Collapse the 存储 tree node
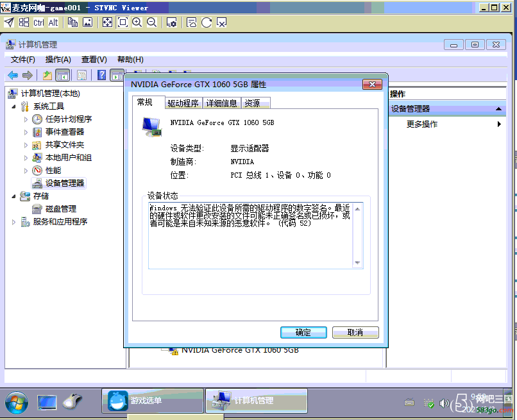Image resolution: width=517 pixels, height=420 pixels. [13, 196]
